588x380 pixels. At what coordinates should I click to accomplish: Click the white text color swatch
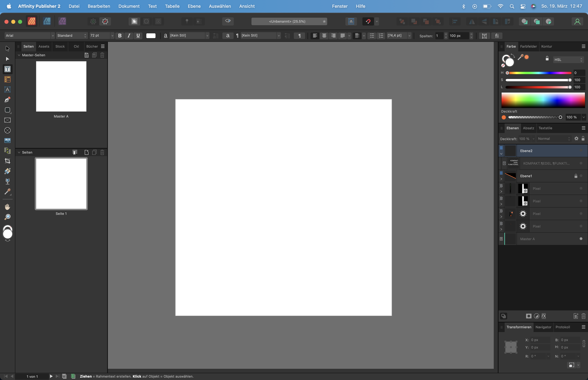(x=151, y=36)
